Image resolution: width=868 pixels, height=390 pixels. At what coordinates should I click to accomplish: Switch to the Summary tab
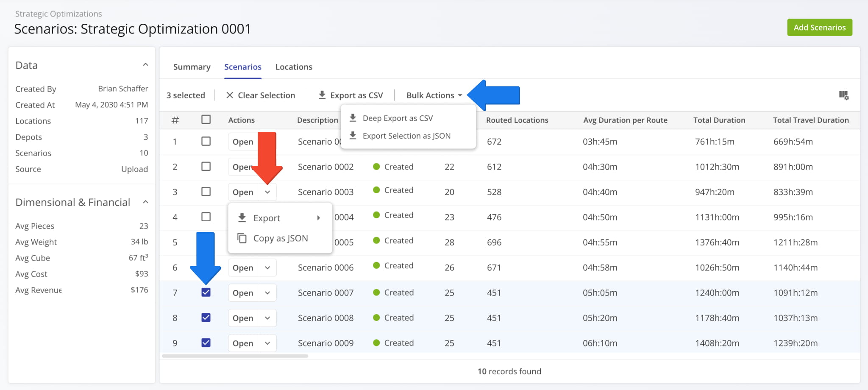coord(192,67)
